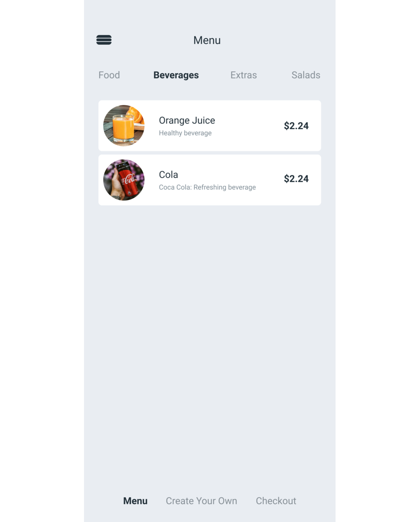Switch to the Food tab
The image size is (420, 522).
tap(109, 75)
